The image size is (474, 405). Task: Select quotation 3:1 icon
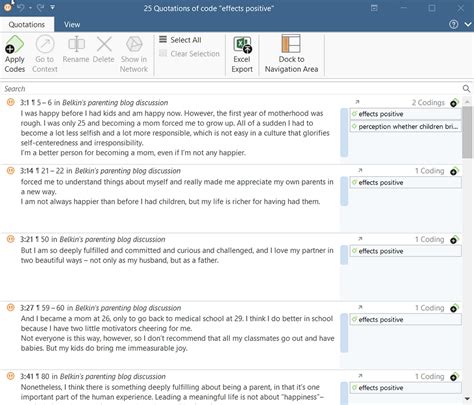pyautogui.click(x=11, y=102)
